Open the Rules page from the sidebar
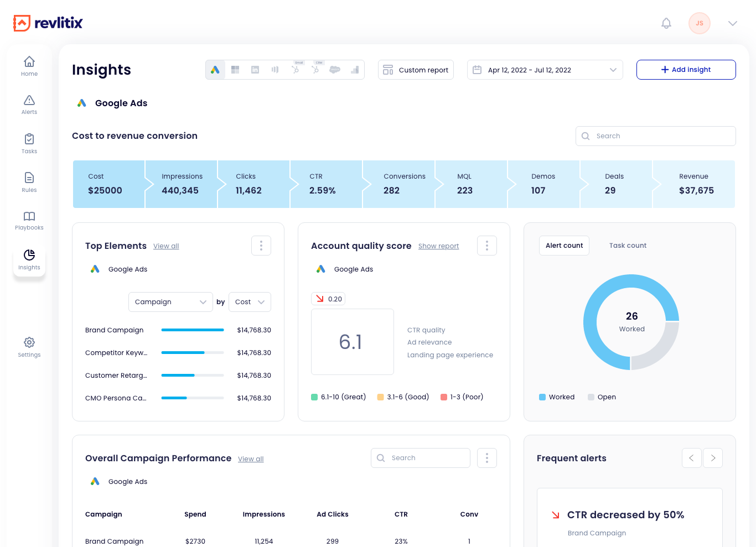This screenshot has width=756, height=547. point(29,181)
